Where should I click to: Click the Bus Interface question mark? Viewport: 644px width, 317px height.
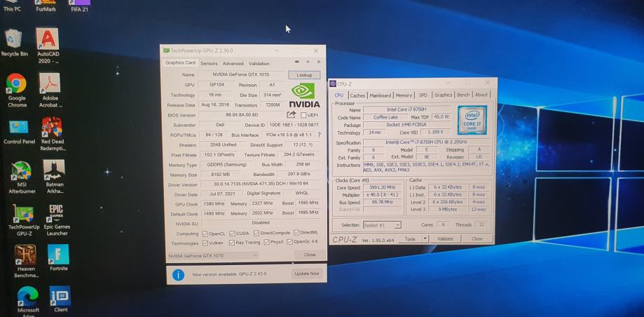[319, 135]
